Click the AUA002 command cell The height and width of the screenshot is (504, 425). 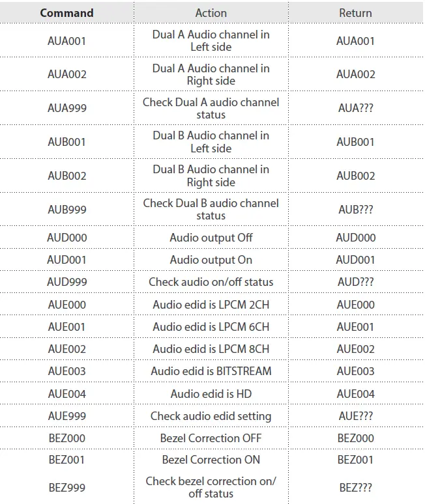click(66, 74)
